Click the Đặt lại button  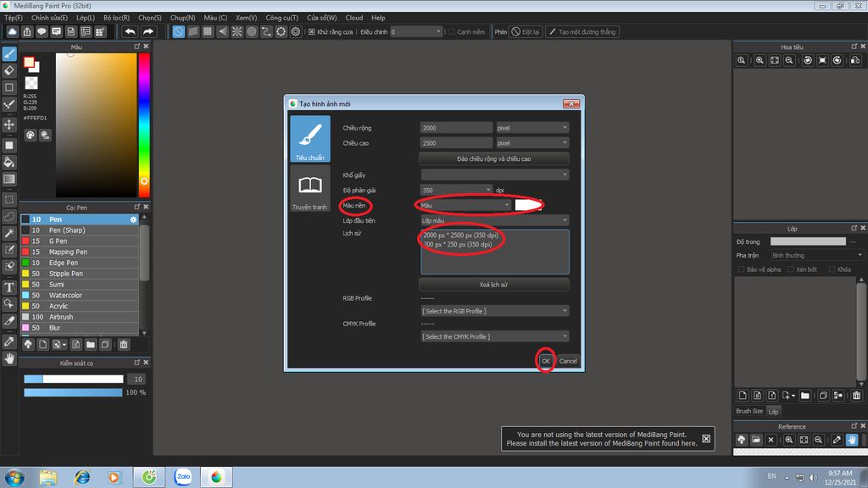pos(525,31)
